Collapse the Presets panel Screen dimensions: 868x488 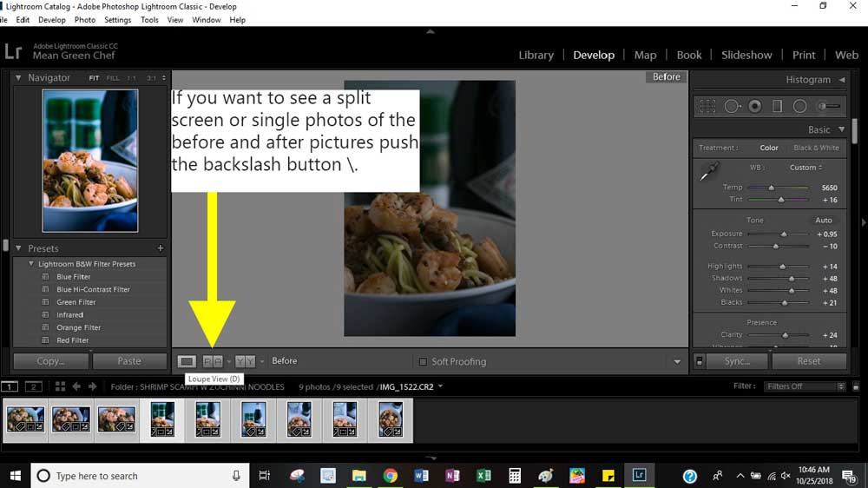(18, 248)
